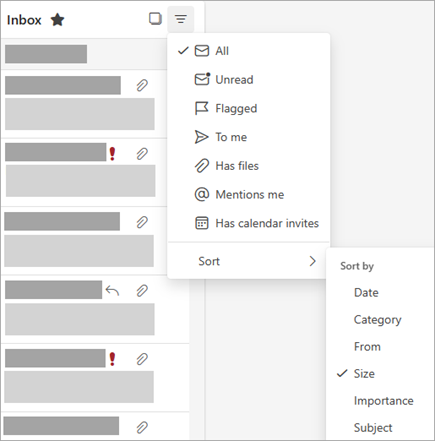Select the checked Size sort option
Screen dimensions: 435x441
[380, 374]
